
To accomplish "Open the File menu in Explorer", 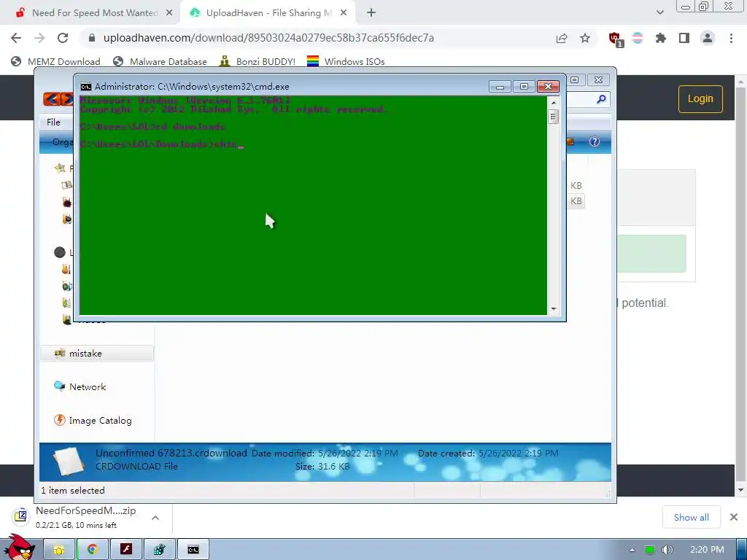I will [53, 122].
